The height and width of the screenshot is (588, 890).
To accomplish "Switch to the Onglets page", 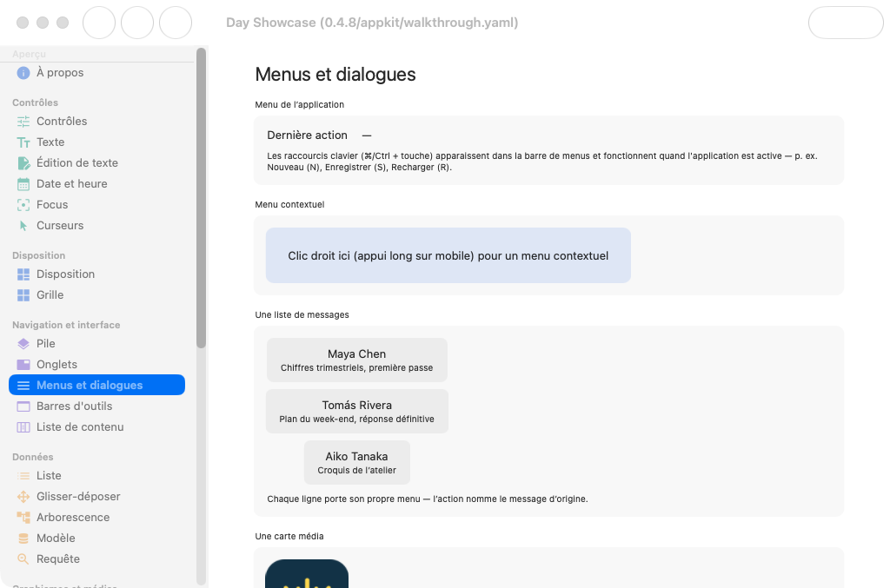I will point(97,365).
